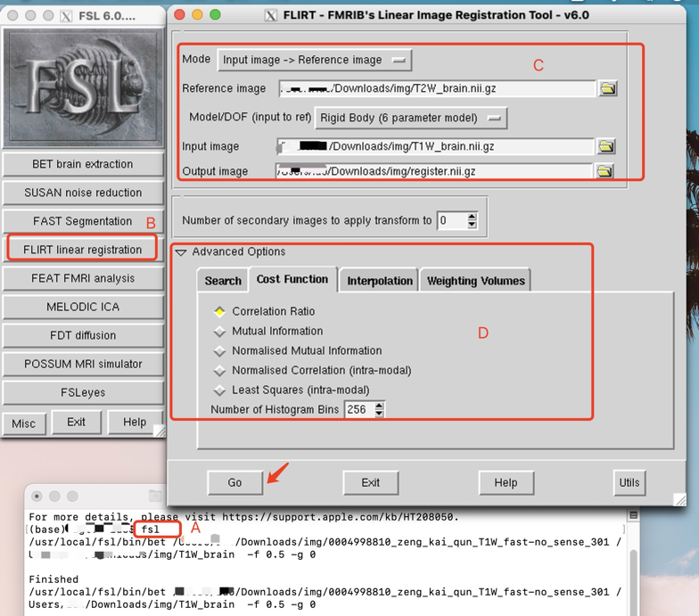This screenshot has height=616, width=699.
Task: Open the Mode dropdown menu
Action: click(x=314, y=60)
